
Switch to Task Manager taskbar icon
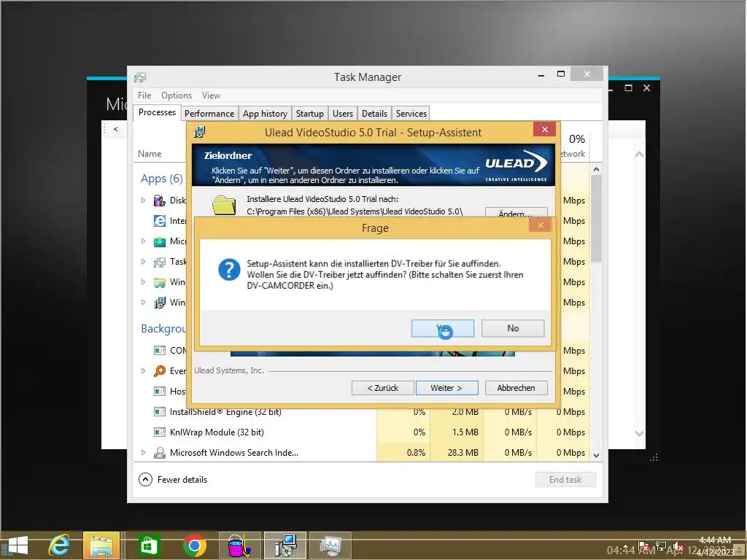[330, 545]
